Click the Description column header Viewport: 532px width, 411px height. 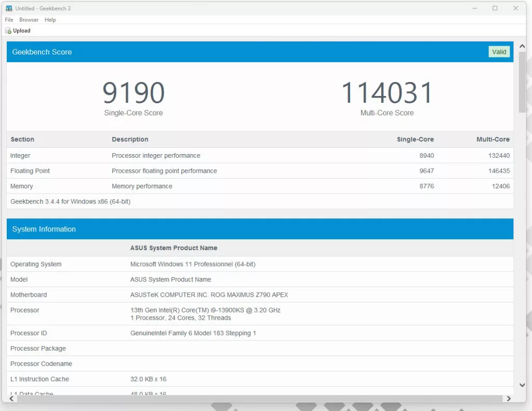[x=130, y=139]
